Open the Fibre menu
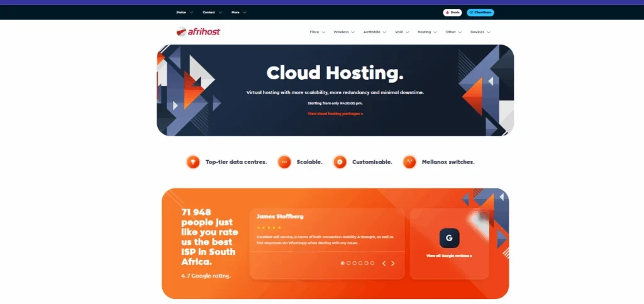Viewport: 644px width, 304px height. coord(318,32)
